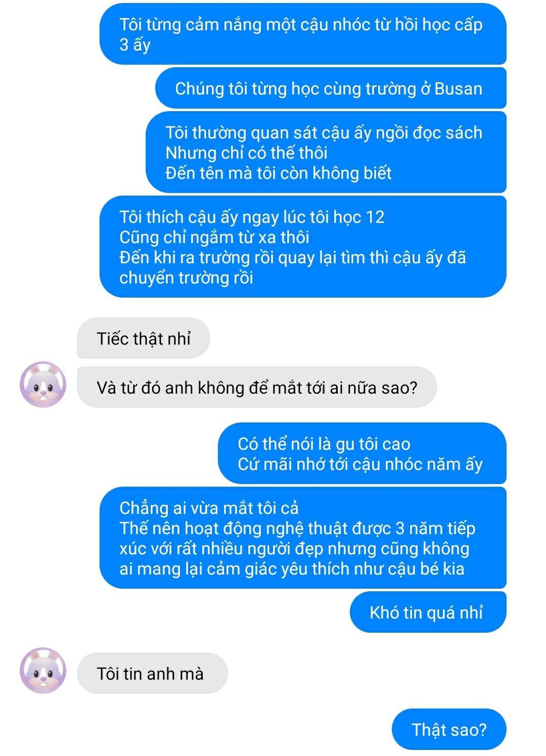
Task: Tap message starting 'Tôi từng cảm nắng một cậu nhóc'
Action: (x=303, y=34)
